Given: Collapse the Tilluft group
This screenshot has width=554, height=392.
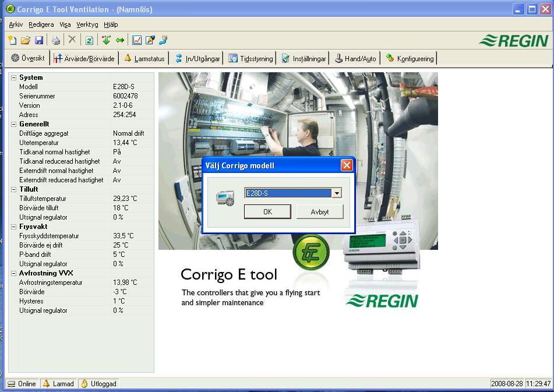Looking at the screenshot, I should tap(14, 190).
